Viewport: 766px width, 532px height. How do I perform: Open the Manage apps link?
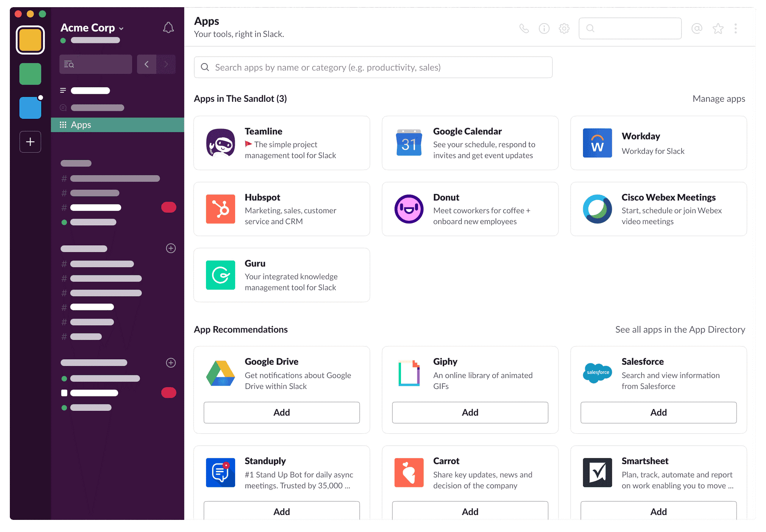(719, 99)
